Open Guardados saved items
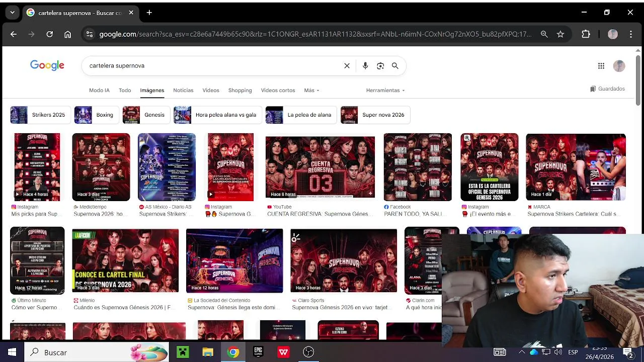 (607, 89)
